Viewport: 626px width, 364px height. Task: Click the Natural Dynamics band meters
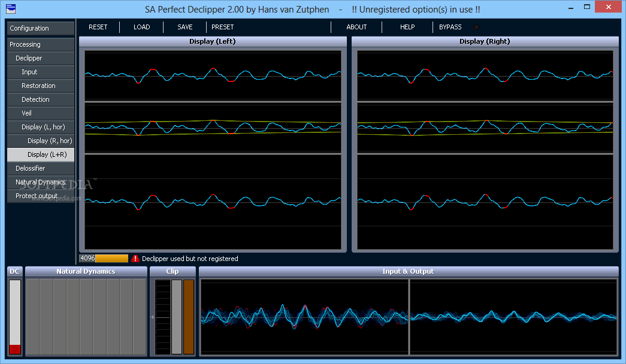point(86,317)
